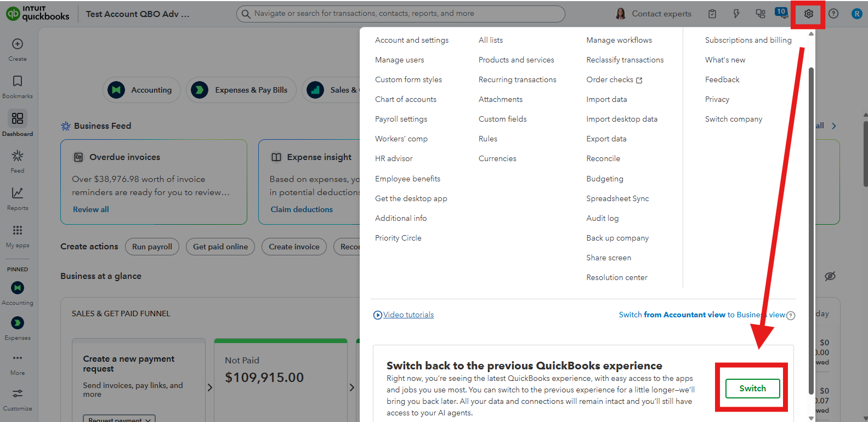The width and height of the screenshot is (868, 422).
Task: Open Feed in the left sidebar
Action: coord(18,161)
